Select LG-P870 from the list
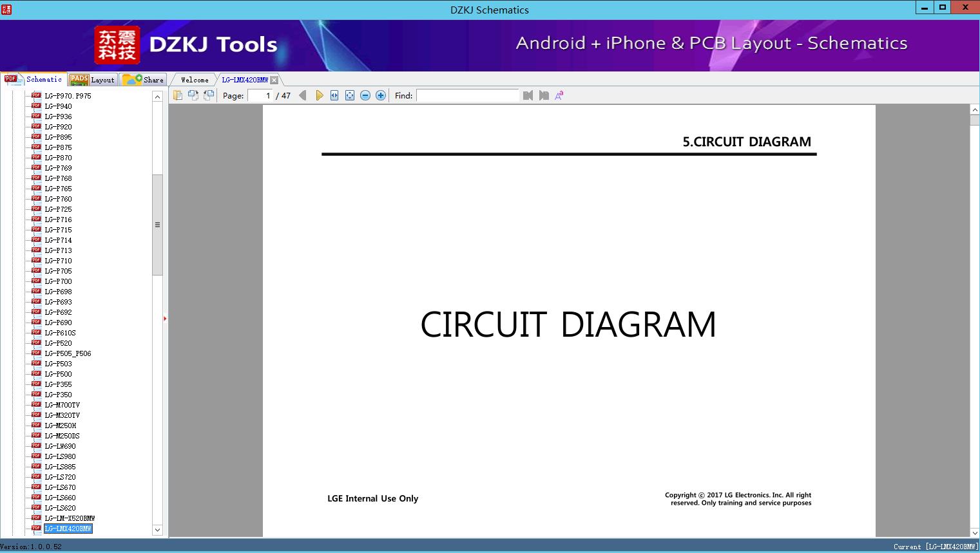 point(58,158)
